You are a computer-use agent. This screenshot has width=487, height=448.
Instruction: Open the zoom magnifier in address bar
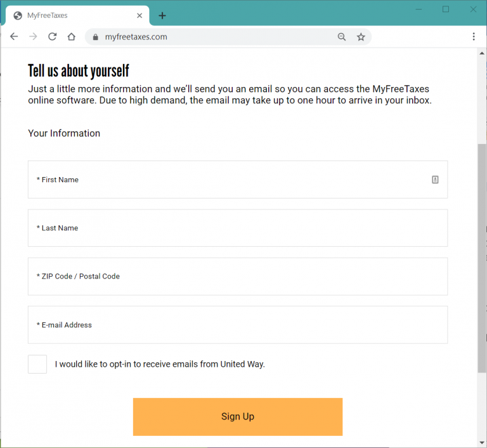click(x=342, y=37)
